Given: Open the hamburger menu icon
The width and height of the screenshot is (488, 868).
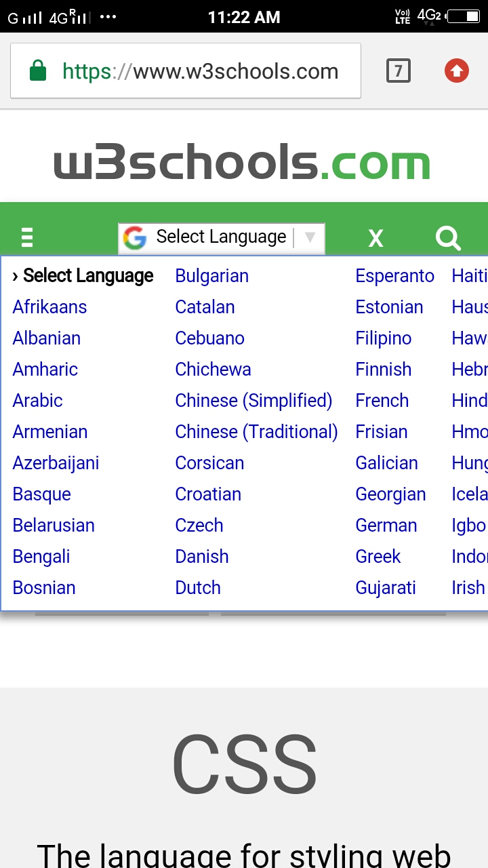Looking at the screenshot, I should tap(27, 238).
